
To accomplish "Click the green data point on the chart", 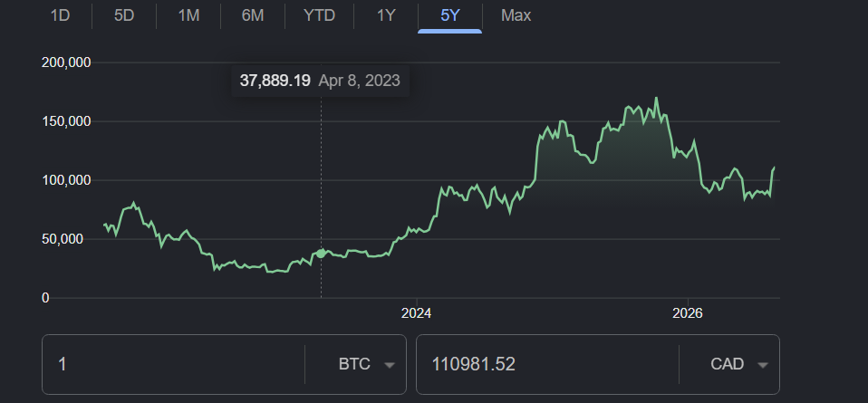I will 321,253.
